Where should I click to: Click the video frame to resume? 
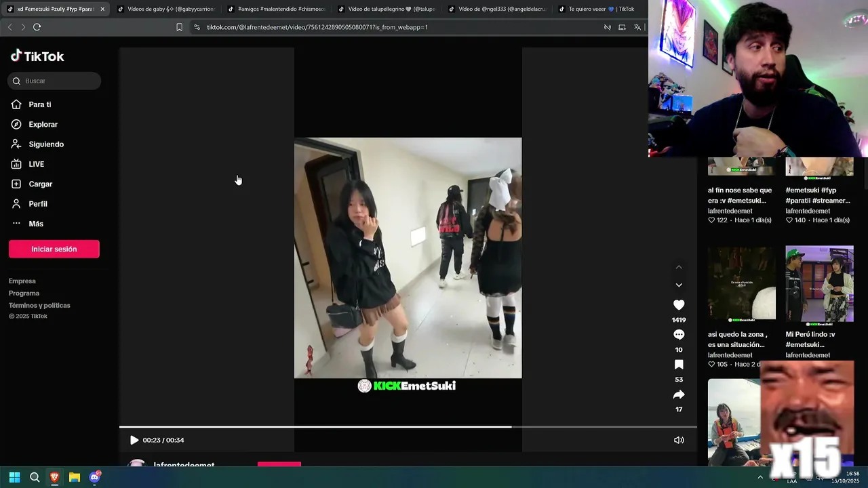tap(408, 258)
